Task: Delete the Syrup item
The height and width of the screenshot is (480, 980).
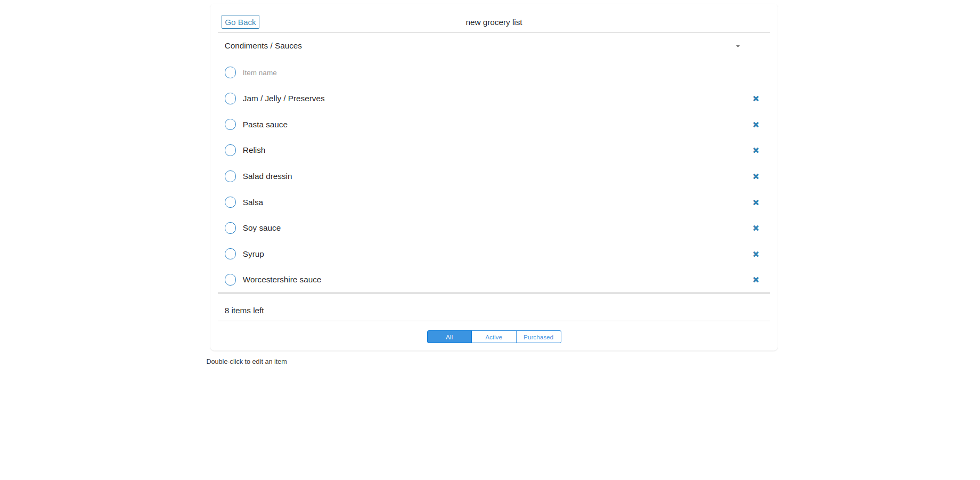Action: point(756,254)
